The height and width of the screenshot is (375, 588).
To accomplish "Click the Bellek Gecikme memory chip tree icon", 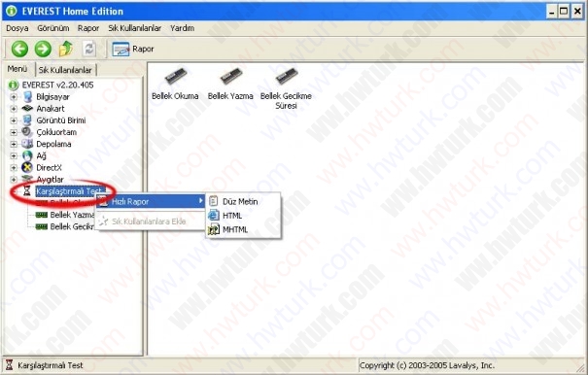I will 41,227.
